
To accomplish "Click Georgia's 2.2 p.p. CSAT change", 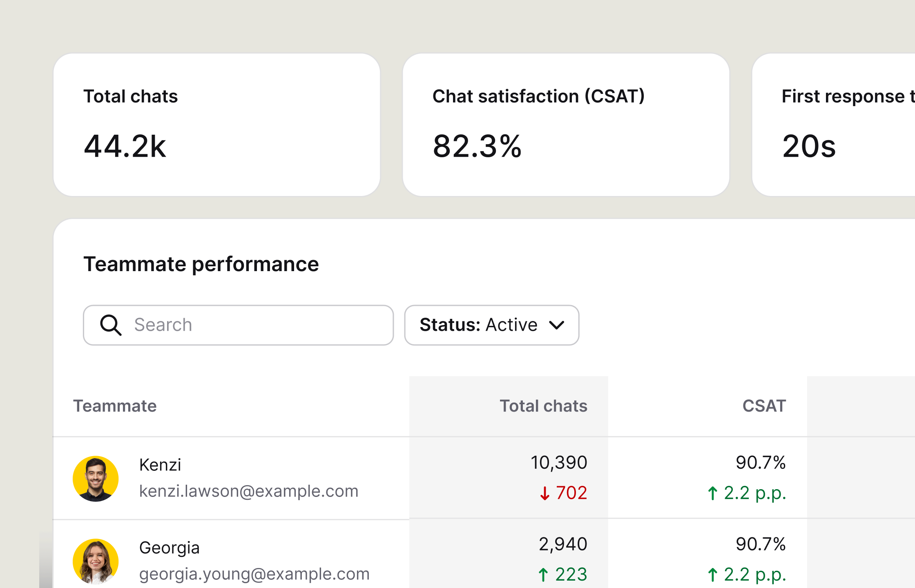I will click(747, 575).
